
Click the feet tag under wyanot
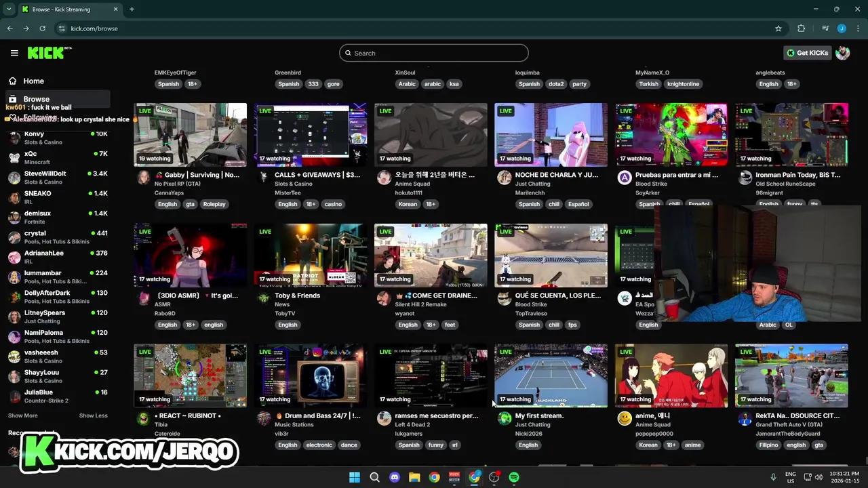click(450, 325)
